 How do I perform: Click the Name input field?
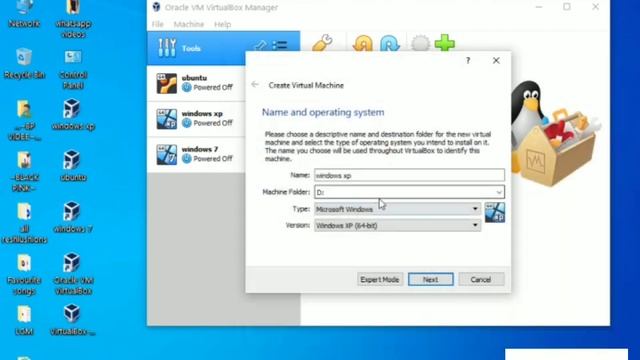point(409,175)
